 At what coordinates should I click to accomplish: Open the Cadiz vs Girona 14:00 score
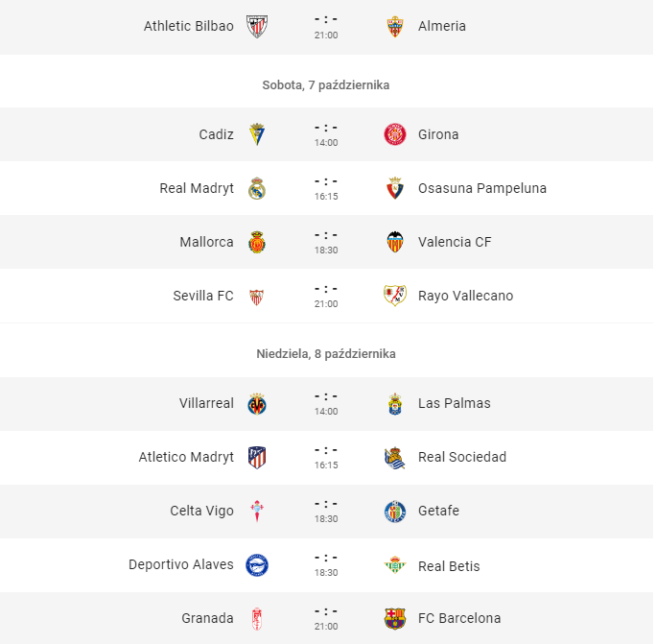click(326, 128)
